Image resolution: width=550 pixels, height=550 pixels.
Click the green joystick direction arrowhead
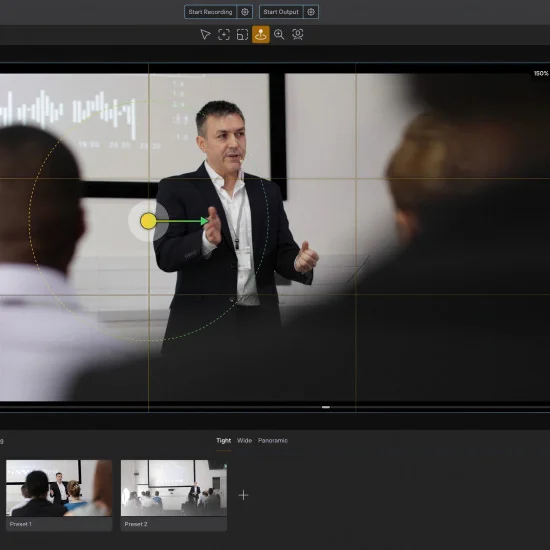tap(204, 221)
